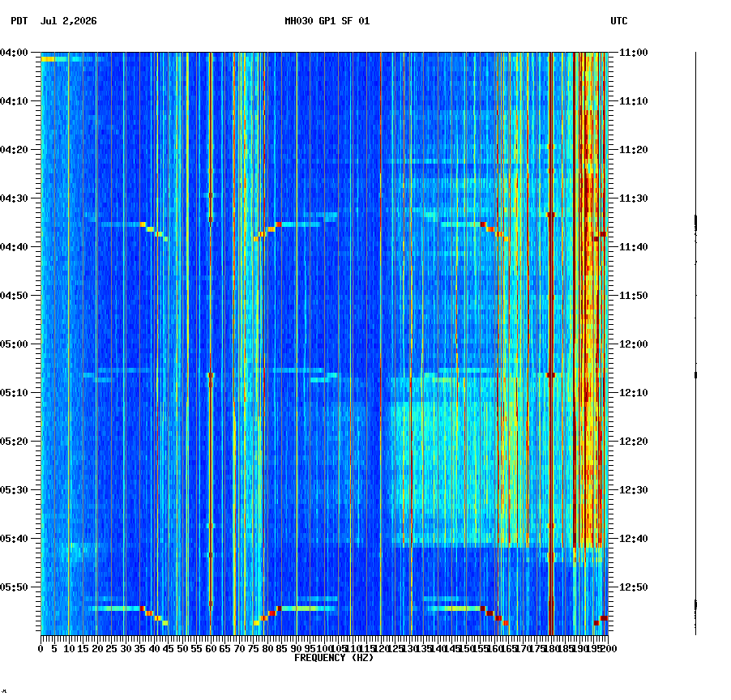Click the 05:50 PDT time label
731x700 pixels.
pos(14,587)
